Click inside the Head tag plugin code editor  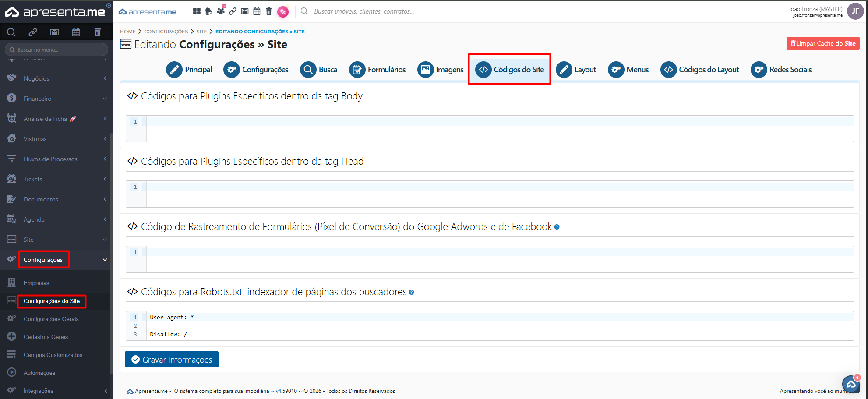coord(490,194)
